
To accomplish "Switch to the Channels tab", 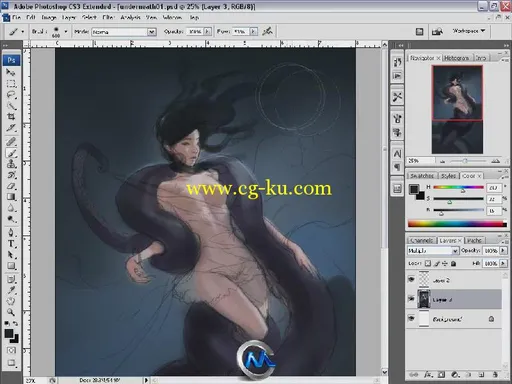I will pos(422,240).
